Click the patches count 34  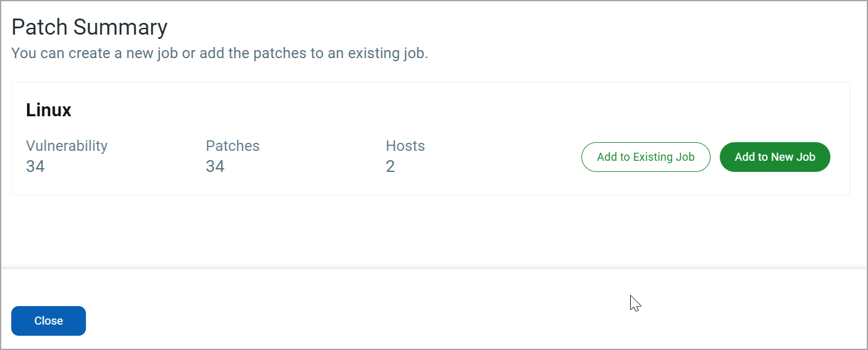(215, 166)
